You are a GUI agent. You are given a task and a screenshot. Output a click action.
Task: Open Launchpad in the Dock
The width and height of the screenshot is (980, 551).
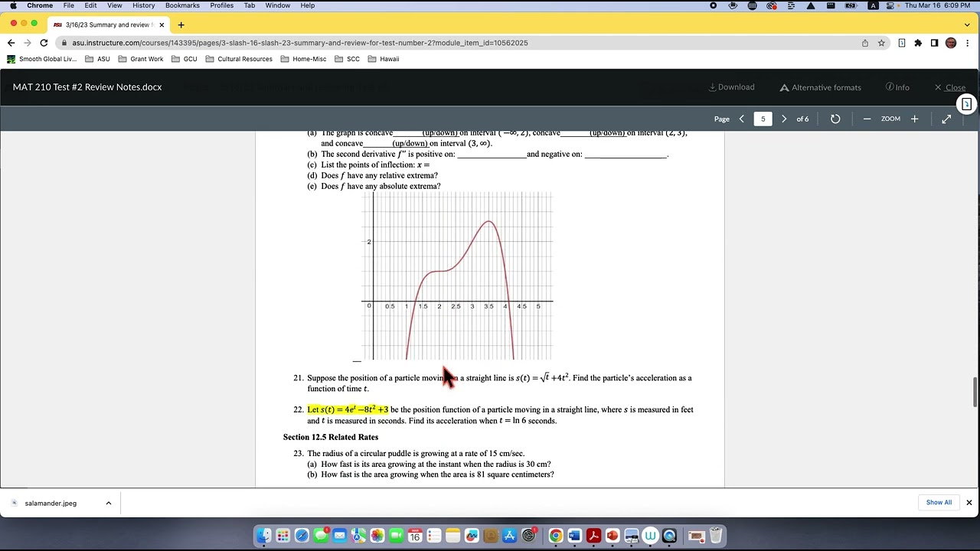[x=283, y=536]
